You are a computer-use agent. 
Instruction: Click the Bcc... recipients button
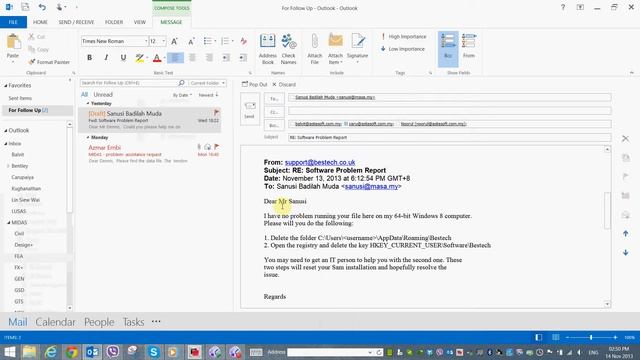(x=274, y=125)
